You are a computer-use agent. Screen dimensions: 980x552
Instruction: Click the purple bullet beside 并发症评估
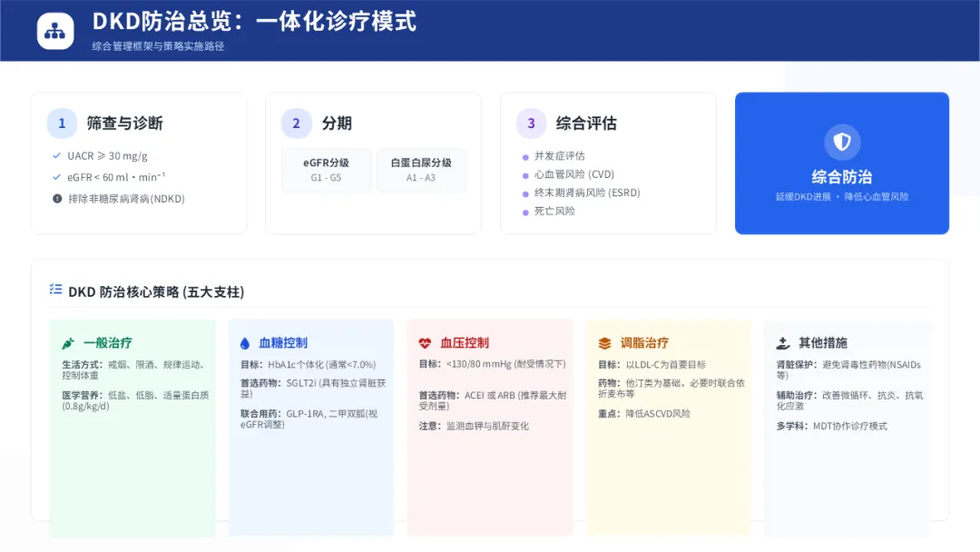[x=525, y=158]
